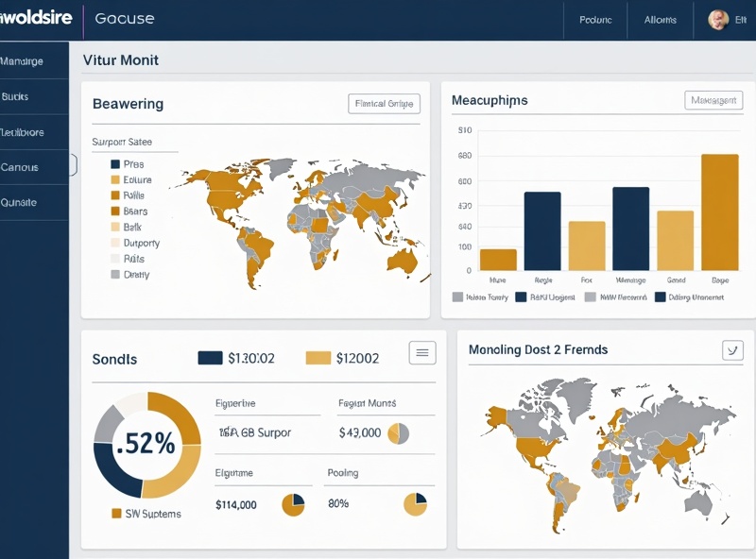This screenshot has height=559, width=756.
Task: Select the Geand bar in the chart
Action: (676, 241)
